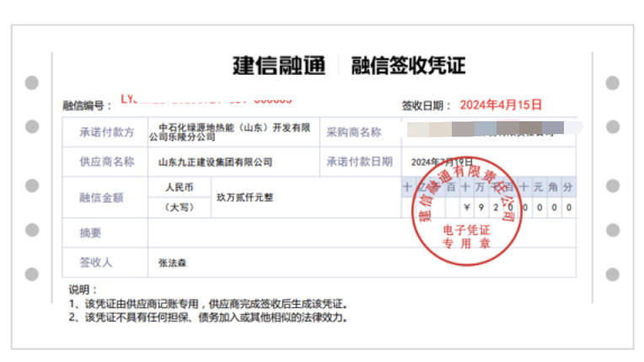Click the red 电子凭证专用章 stamp
This screenshot has height=362, width=644.
click(467, 210)
